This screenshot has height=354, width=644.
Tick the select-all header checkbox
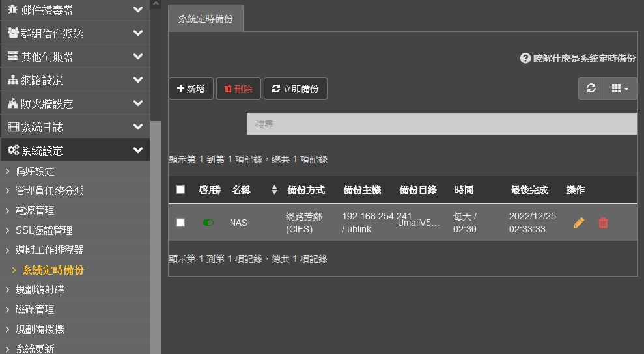[x=180, y=189]
